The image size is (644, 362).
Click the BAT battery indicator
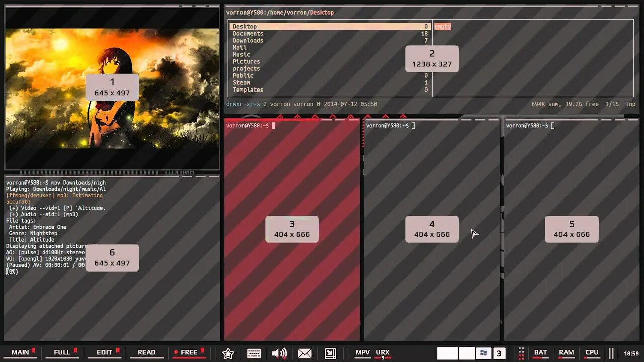(x=540, y=353)
